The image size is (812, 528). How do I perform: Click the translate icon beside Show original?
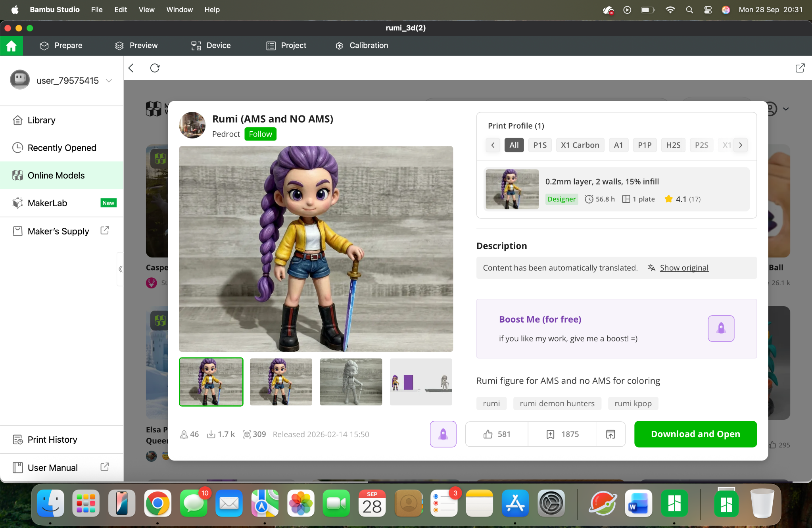[651, 268]
